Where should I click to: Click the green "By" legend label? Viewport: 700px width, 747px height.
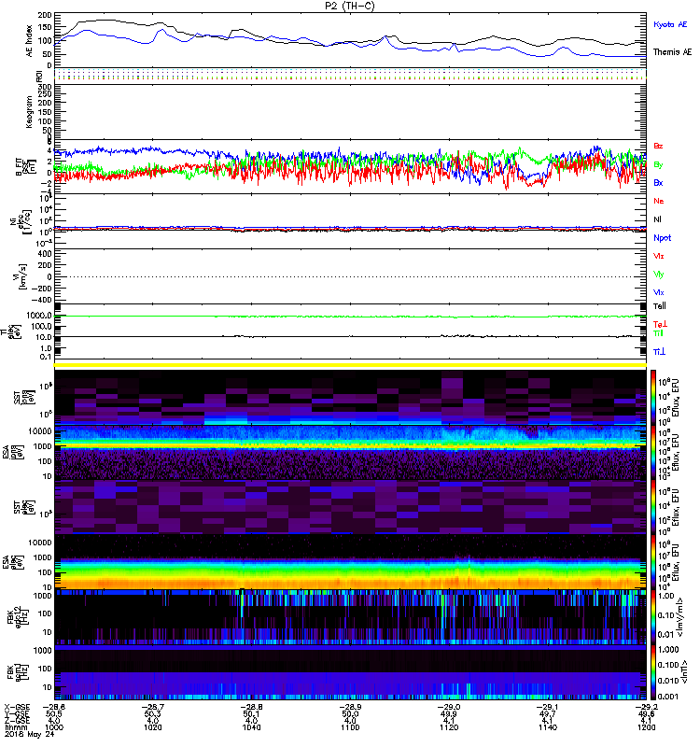click(x=658, y=164)
